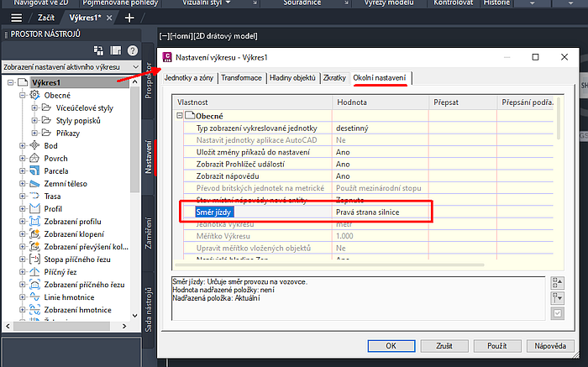This screenshot has height=367, width=588.
Task: Click the Povrch surface icon in tree
Action: coord(34,157)
